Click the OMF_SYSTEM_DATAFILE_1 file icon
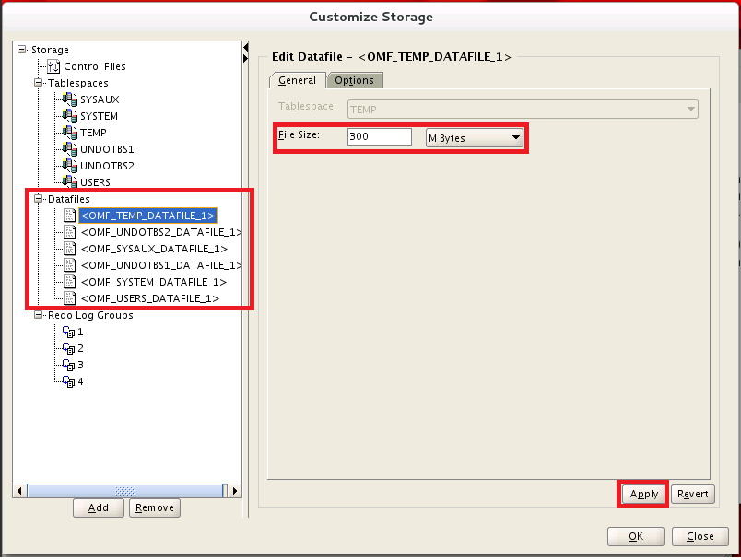Viewport: 741px width, 560px height. coord(69,282)
